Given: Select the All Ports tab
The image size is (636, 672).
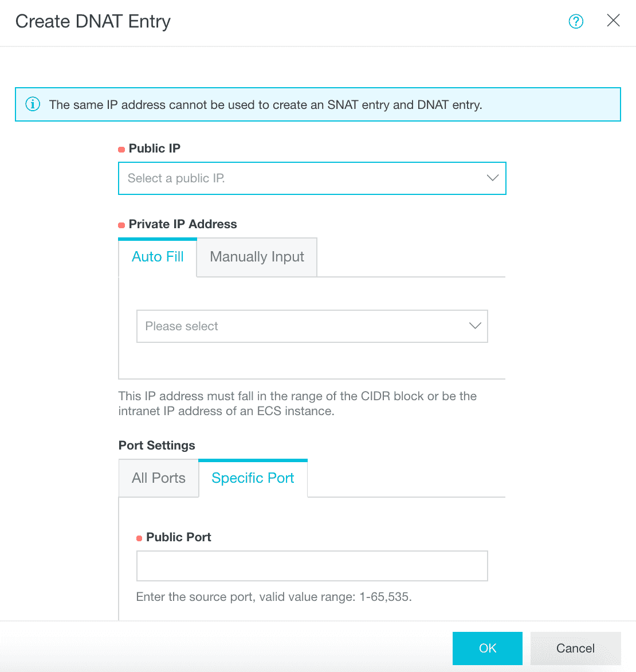Looking at the screenshot, I should pos(159,478).
